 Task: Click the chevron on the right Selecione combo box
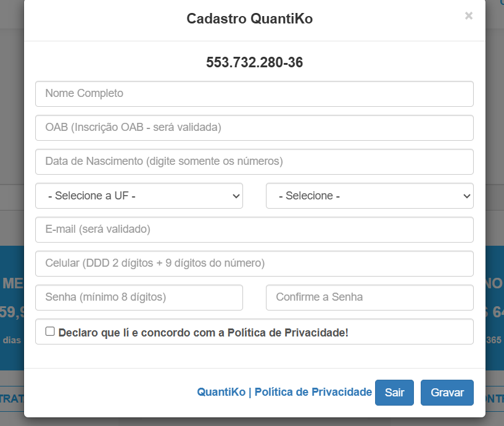(x=467, y=196)
